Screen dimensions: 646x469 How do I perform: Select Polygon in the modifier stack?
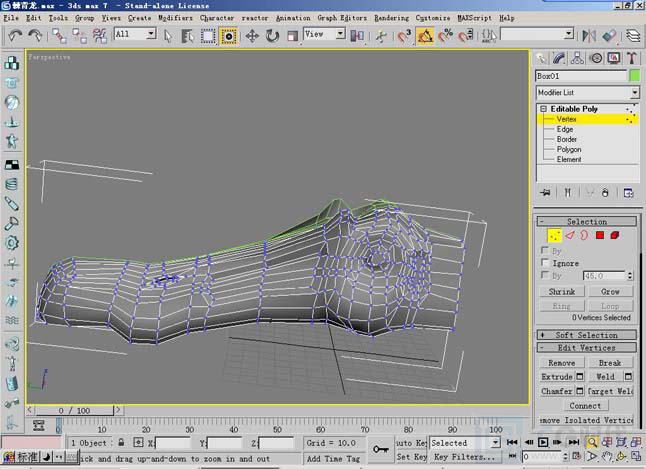tap(569, 149)
